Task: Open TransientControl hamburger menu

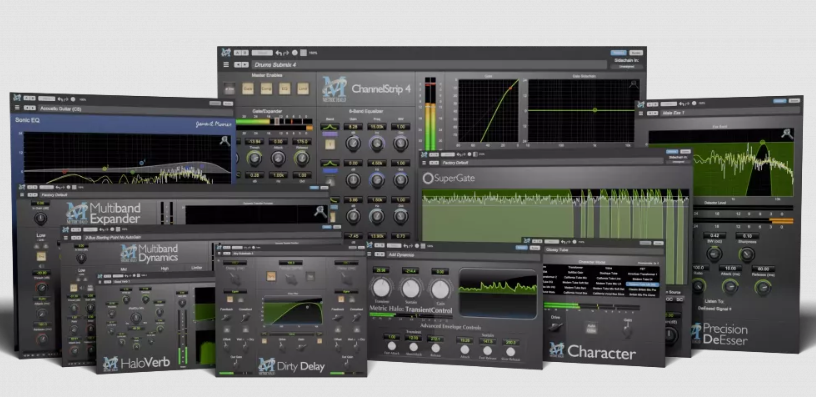Action: [x=370, y=254]
